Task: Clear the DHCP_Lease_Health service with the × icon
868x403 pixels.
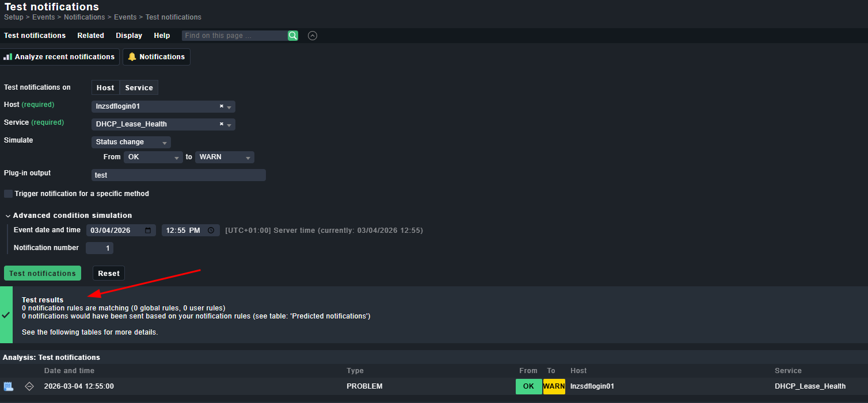Action: pos(222,124)
